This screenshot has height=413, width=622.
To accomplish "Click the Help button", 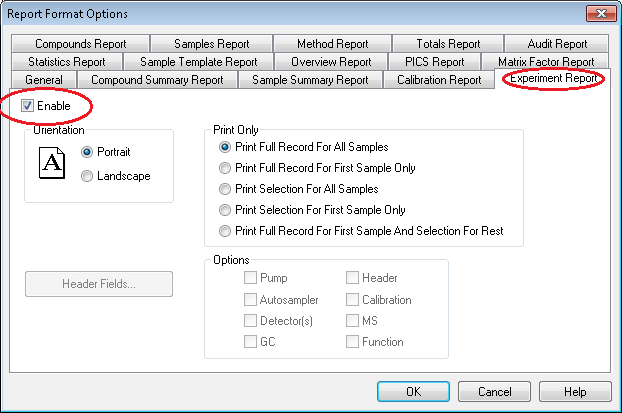I will coord(575,391).
